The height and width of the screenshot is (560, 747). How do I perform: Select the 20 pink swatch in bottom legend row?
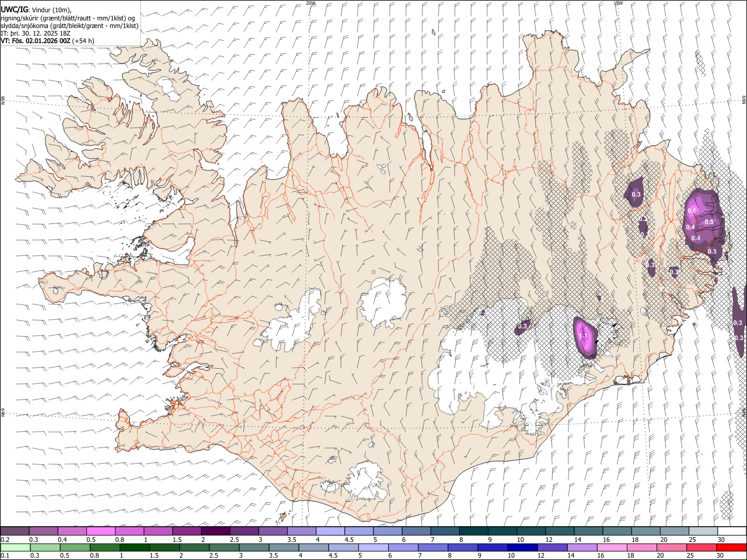672,547
